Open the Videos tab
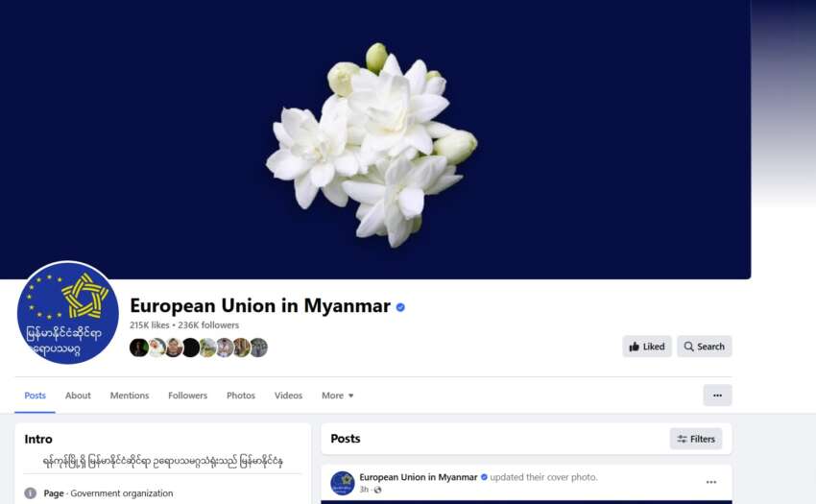 point(288,396)
